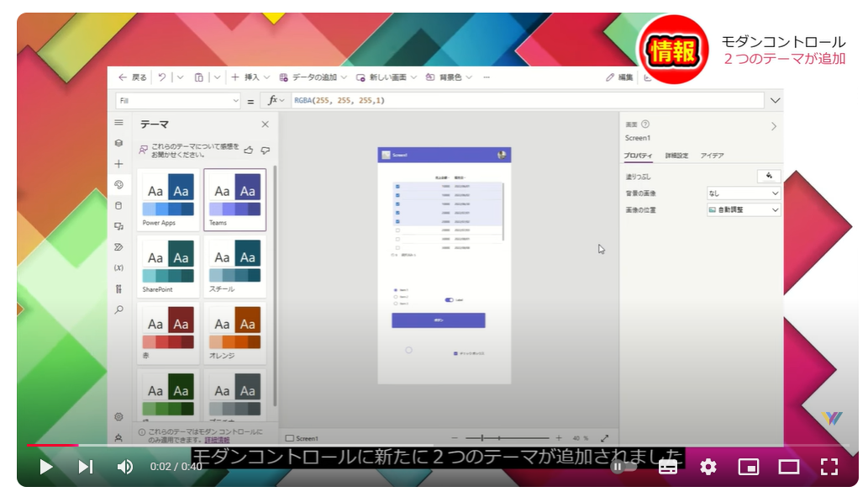
Task: Click the person icon at sidebar bottom
Action: coord(119,437)
